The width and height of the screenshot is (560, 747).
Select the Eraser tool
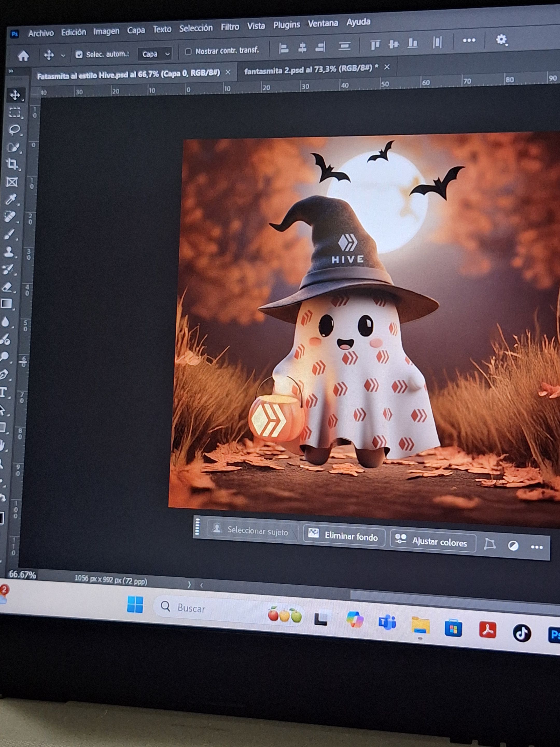point(8,287)
